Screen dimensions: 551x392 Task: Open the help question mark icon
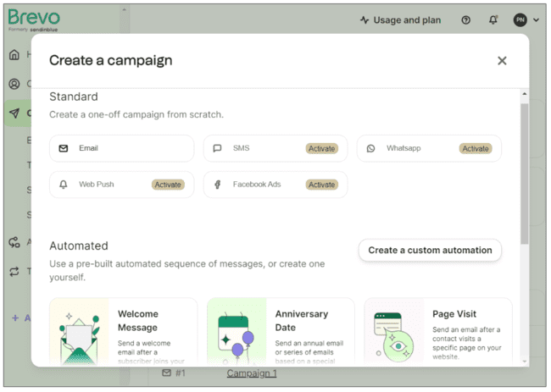(465, 20)
